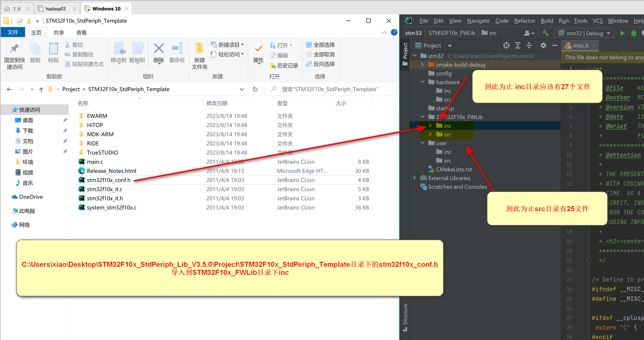Viewport: 644px width, 340px height.
Task: Open the address bar history dropdown
Action: tap(242, 89)
